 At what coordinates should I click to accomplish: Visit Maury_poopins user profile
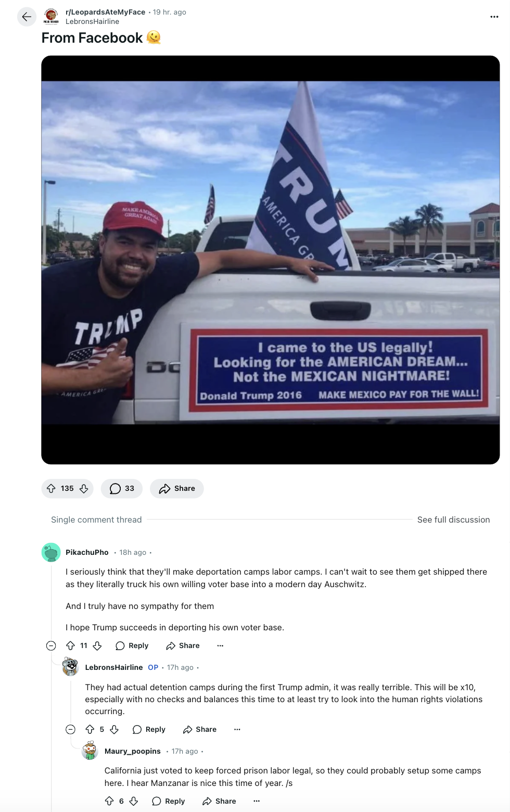click(133, 751)
